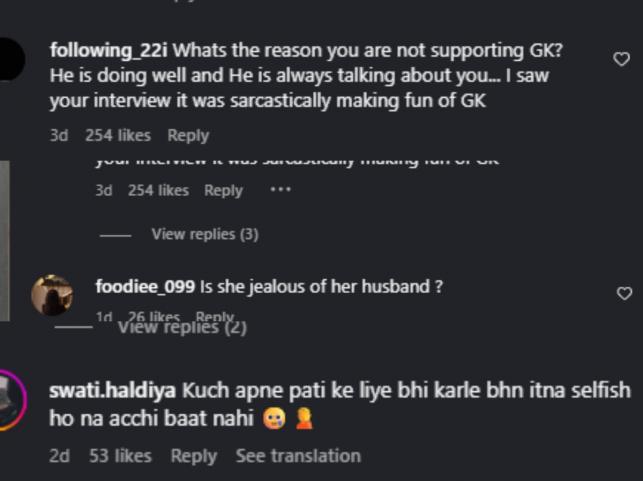
Task: Click swati.haldiya's profile avatar
Action: click(12, 400)
